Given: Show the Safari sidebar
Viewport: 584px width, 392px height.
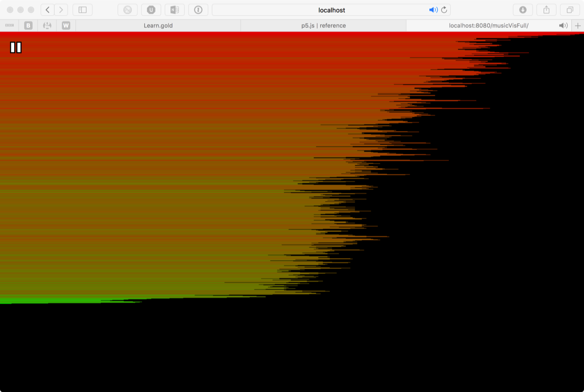Looking at the screenshot, I should [x=83, y=10].
